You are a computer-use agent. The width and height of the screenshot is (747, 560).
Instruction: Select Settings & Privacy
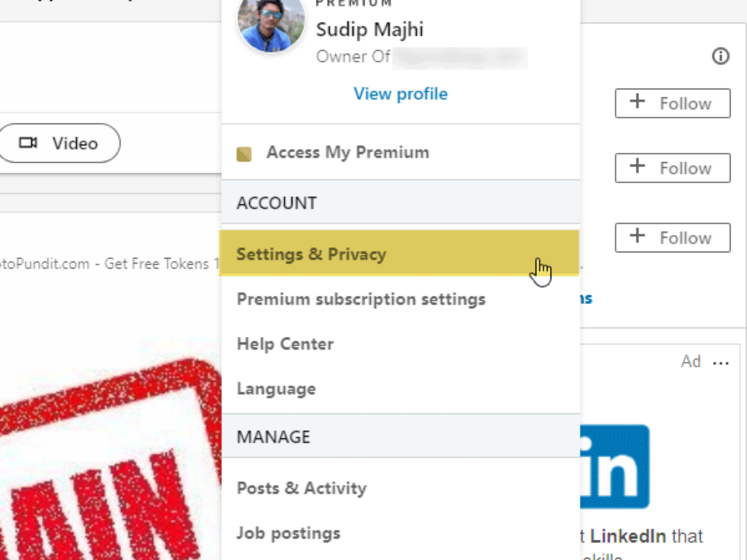point(311,254)
